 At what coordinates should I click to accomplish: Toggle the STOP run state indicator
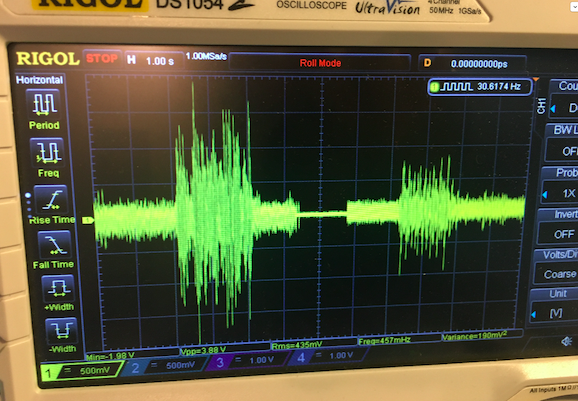click(x=102, y=58)
